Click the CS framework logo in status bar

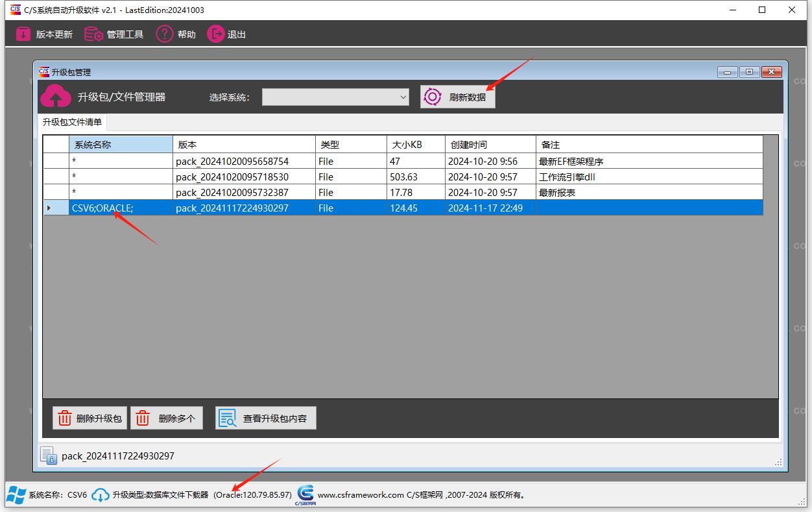click(305, 494)
